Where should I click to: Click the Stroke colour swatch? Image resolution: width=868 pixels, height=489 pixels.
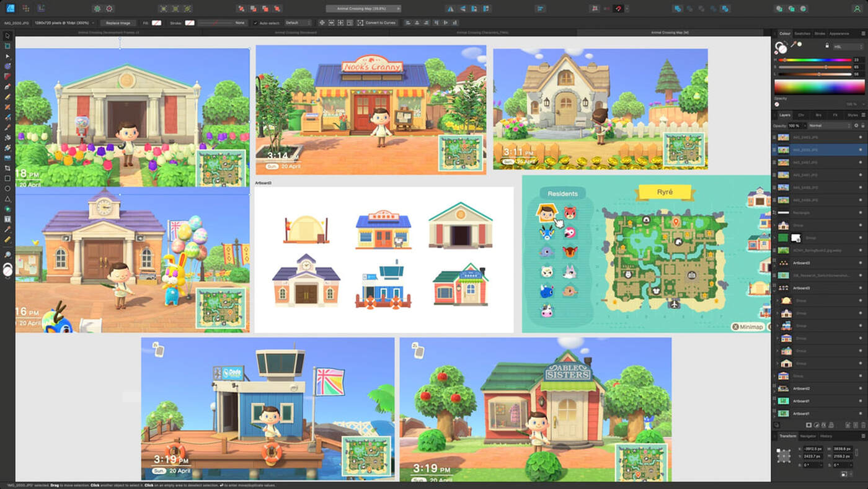point(190,22)
